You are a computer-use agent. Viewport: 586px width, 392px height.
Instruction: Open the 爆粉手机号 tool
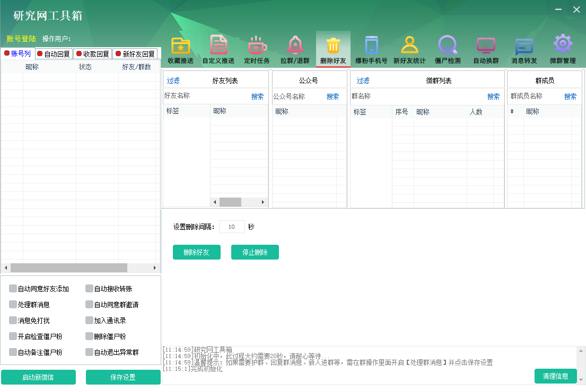pos(372,48)
